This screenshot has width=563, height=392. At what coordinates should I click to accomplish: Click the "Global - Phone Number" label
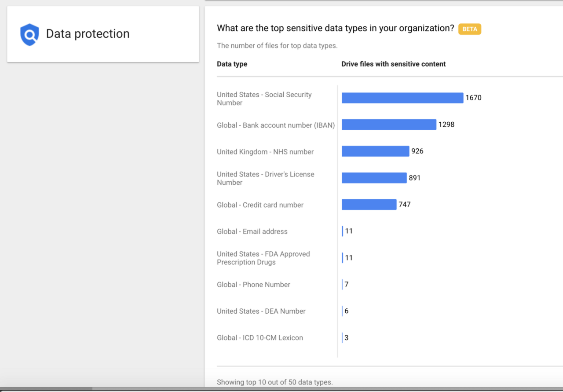point(253,285)
